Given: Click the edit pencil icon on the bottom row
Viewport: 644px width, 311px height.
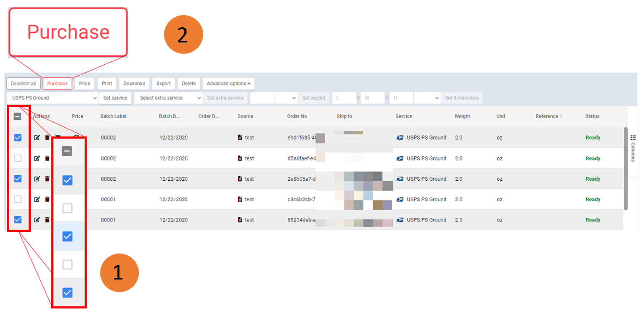Looking at the screenshot, I should tap(37, 220).
